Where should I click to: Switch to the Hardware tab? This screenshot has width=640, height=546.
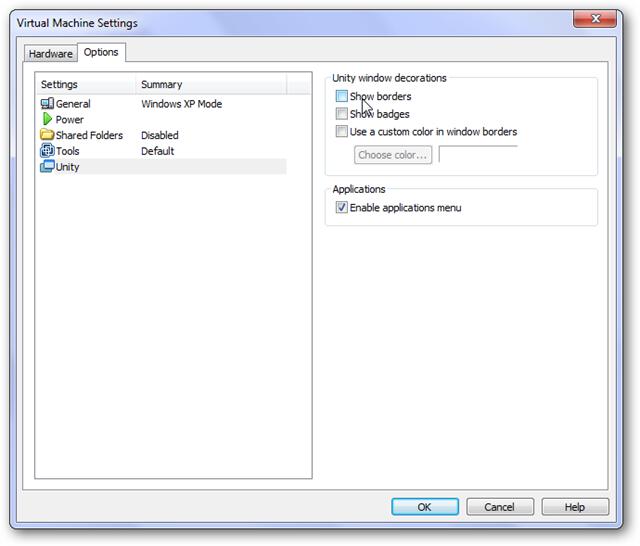[51, 53]
